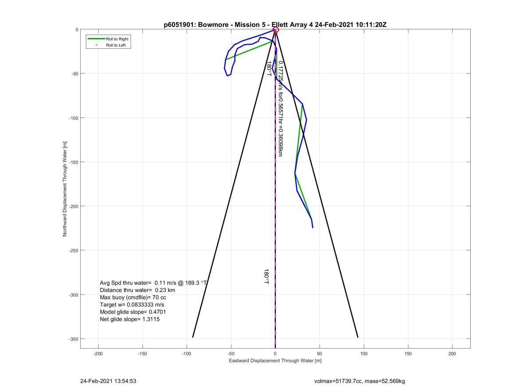Click the timestamp '24-Feb-2021 13:54:53'
The width and height of the screenshot is (532, 392).
coord(108,381)
